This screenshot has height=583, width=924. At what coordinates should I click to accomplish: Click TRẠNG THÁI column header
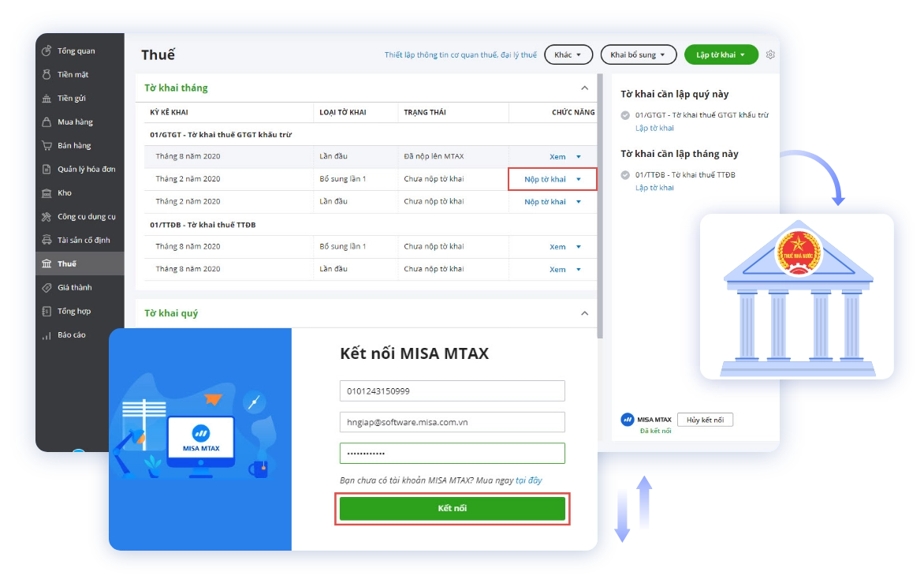click(425, 112)
